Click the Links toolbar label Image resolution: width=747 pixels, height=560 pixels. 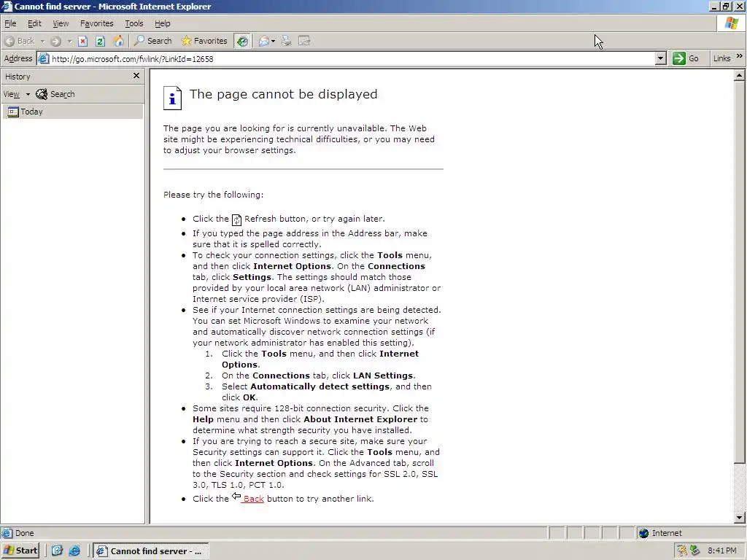point(721,58)
